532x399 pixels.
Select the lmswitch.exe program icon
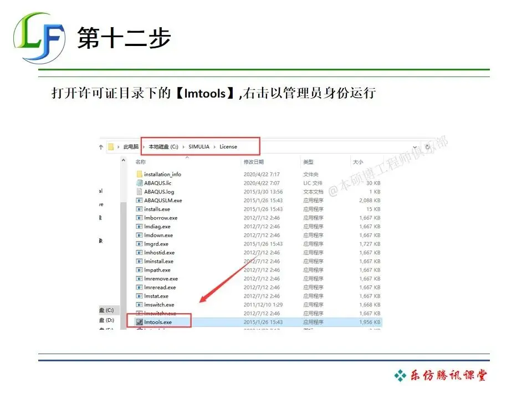(139, 305)
